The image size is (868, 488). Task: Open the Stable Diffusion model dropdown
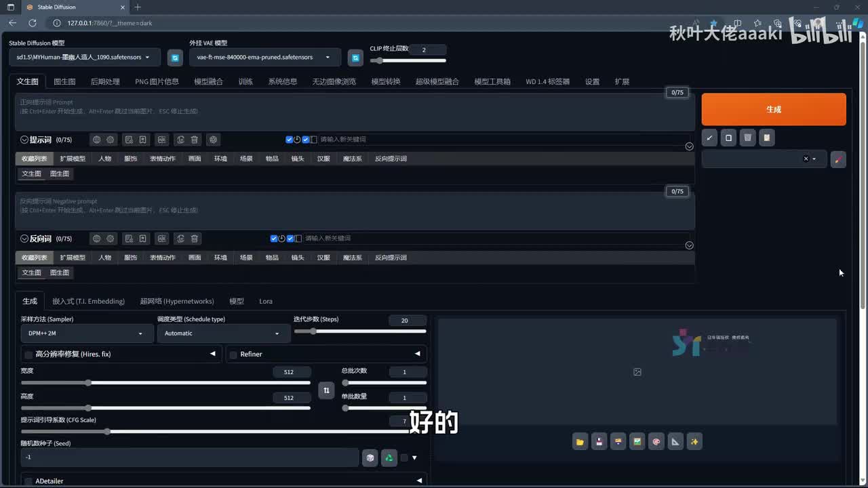tap(85, 58)
